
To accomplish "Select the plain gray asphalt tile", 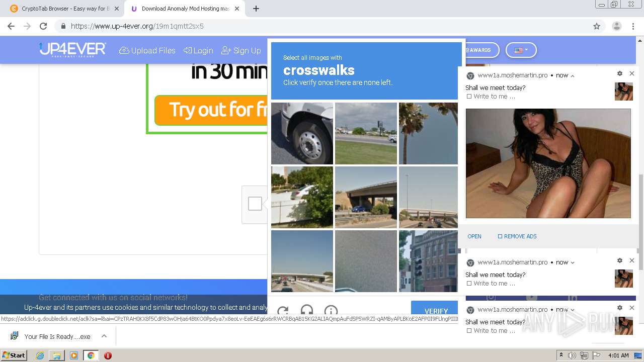I will point(366,261).
